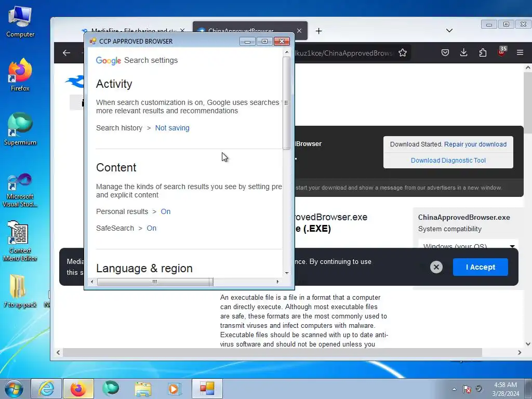The image size is (532, 399).
Task: Open Internet Explorer from the taskbar
Action: click(x=46, y=389)
